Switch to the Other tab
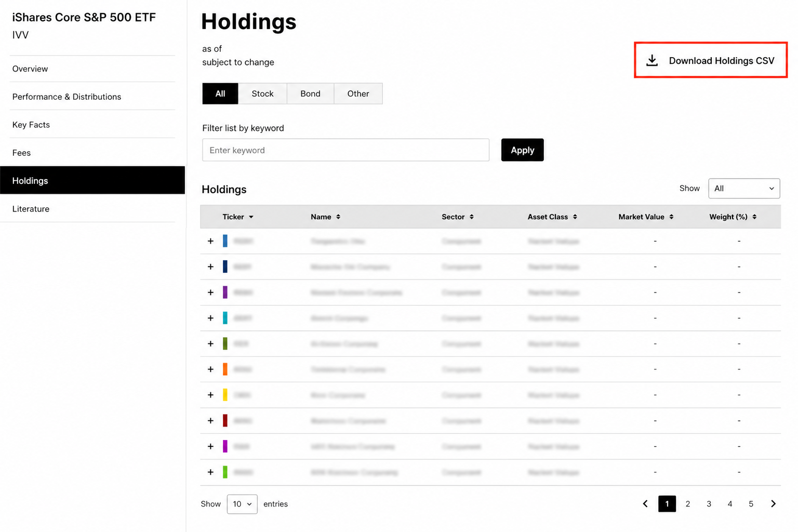The height and width of the screenshot is (532, 798). click(x=358, y=94)
